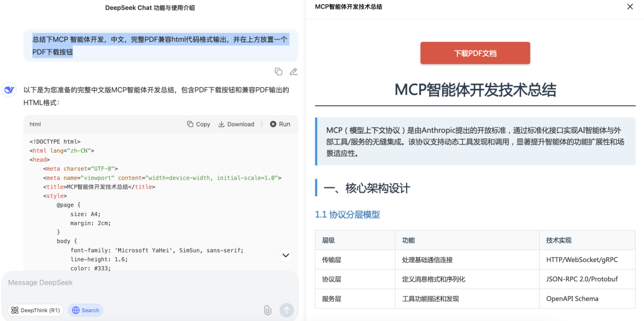
Task: Download the html code block
Action: click(236, 124)
